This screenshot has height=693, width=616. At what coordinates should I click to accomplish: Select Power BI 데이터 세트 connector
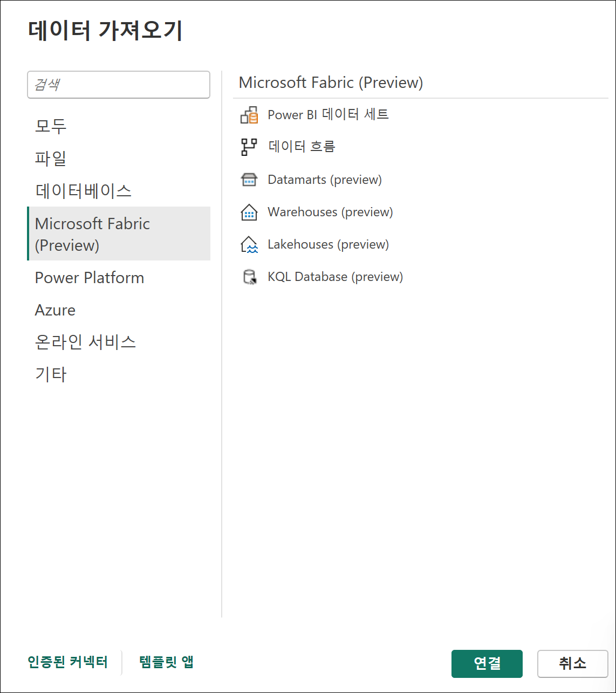coord(328,114)
